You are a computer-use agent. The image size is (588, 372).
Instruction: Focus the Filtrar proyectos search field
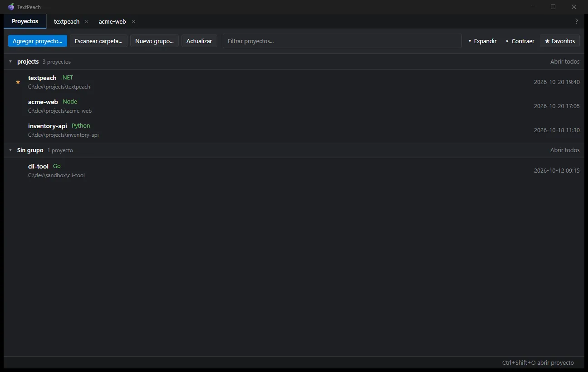pyautogui.click(x=342, y=41)
